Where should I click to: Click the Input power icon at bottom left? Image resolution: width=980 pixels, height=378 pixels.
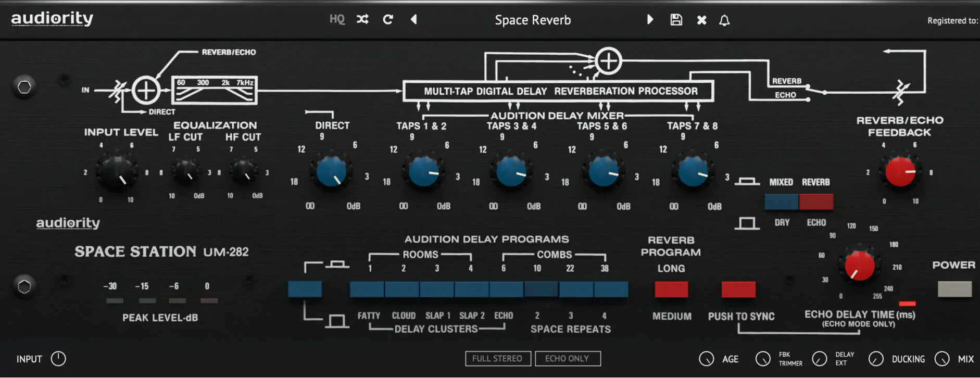(58, 359)
